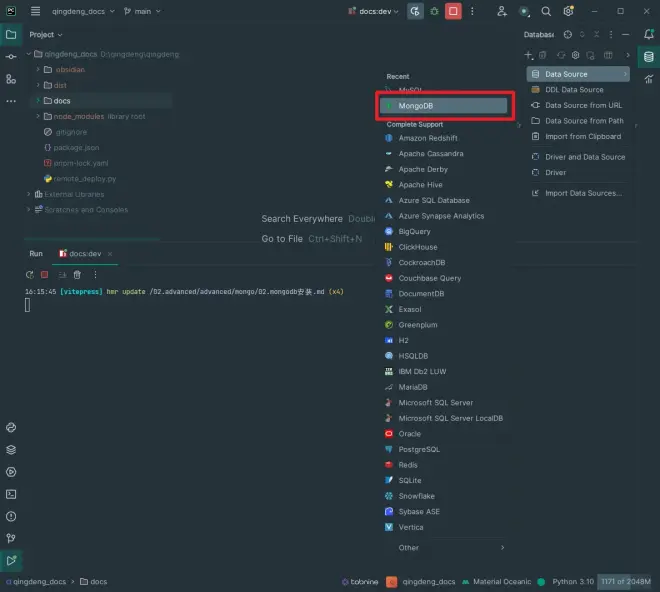
Task: Start debugging docs:dev
Action: click(x=434, y=11)
